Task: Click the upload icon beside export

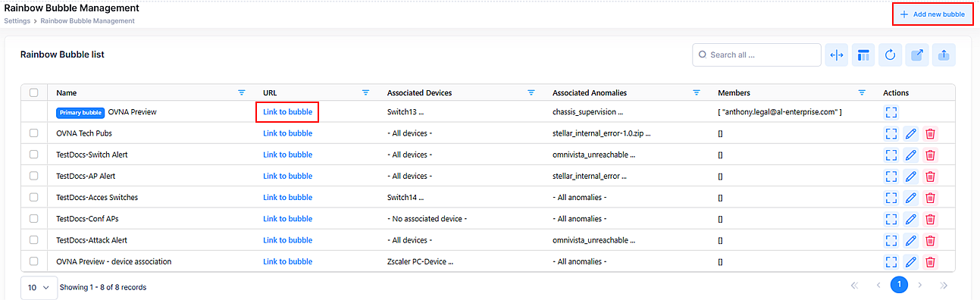Action: [944, 55]
